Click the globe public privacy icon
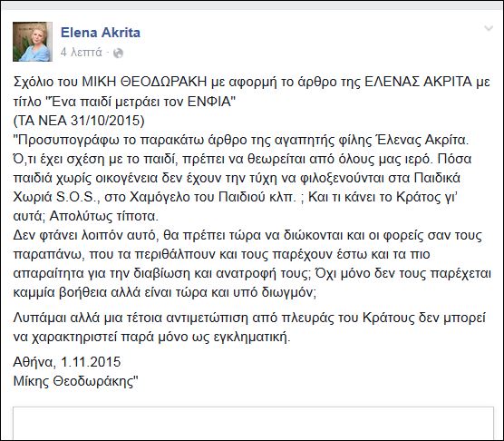The image size is (504, 441). (118, 53)
